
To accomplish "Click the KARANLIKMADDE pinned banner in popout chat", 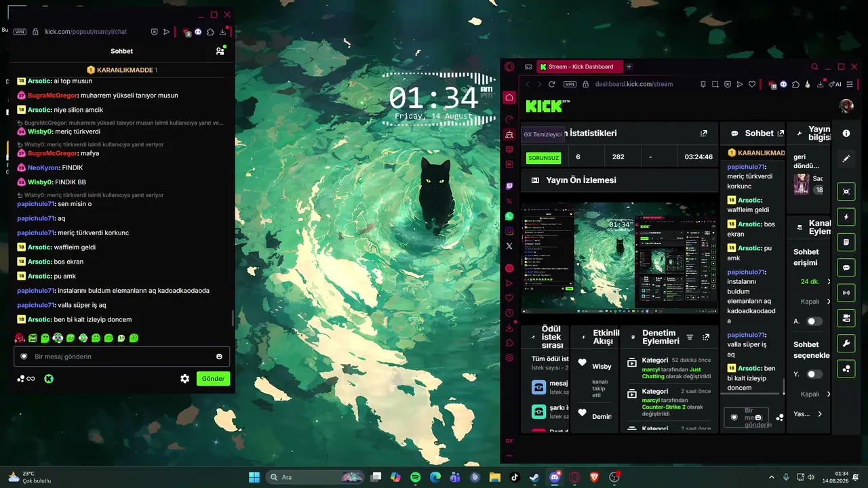I will [x=122, y=70].
